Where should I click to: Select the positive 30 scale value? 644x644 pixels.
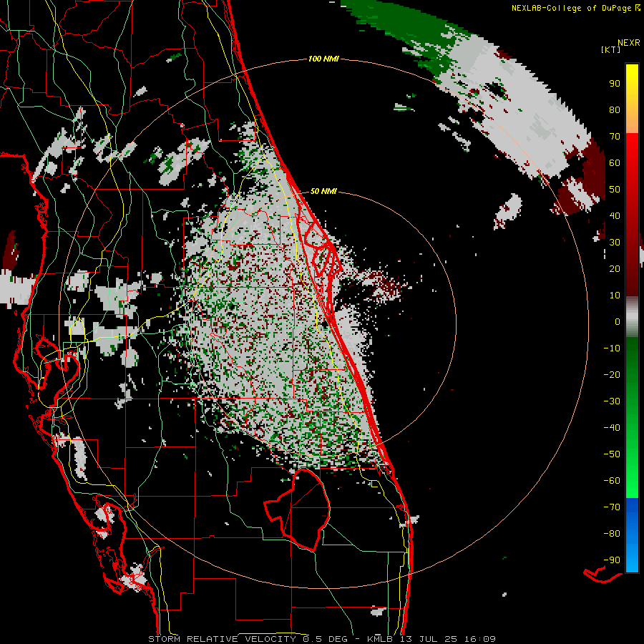(615, 243)
